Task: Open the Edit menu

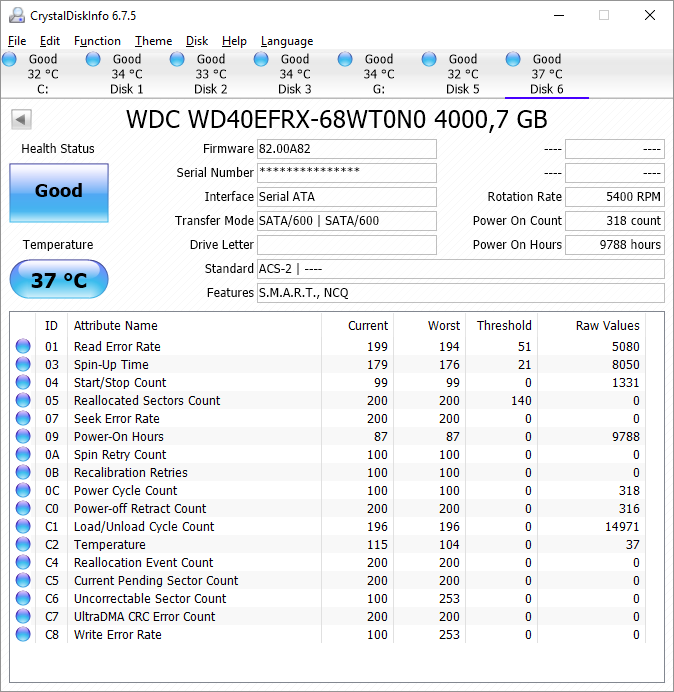Action: point(49,41)
